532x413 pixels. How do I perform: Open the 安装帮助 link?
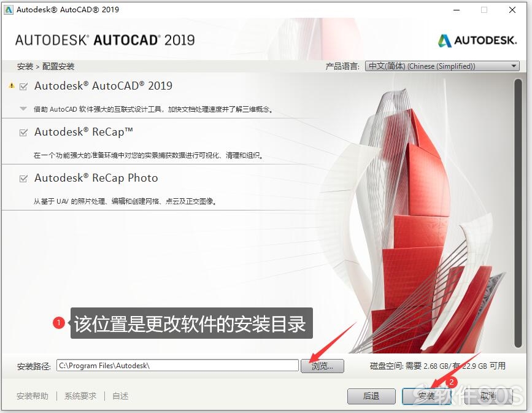33,396
